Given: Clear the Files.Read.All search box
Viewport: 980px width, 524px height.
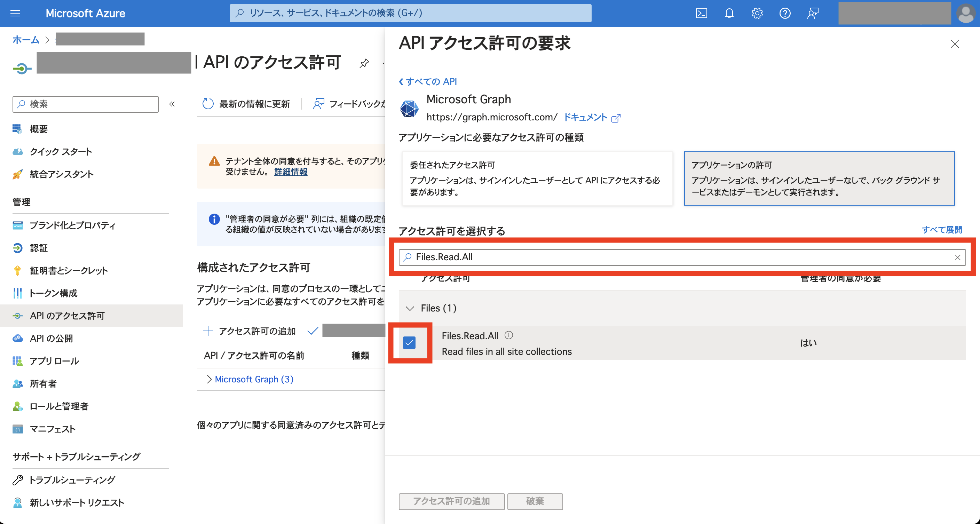Looking at the screenshot, I should (958, 257).
